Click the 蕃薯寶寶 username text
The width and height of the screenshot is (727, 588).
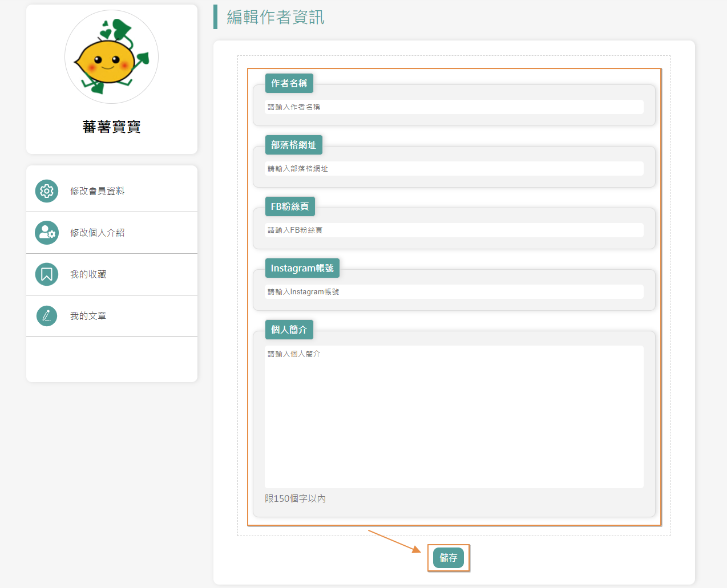(x=112, y=127)
